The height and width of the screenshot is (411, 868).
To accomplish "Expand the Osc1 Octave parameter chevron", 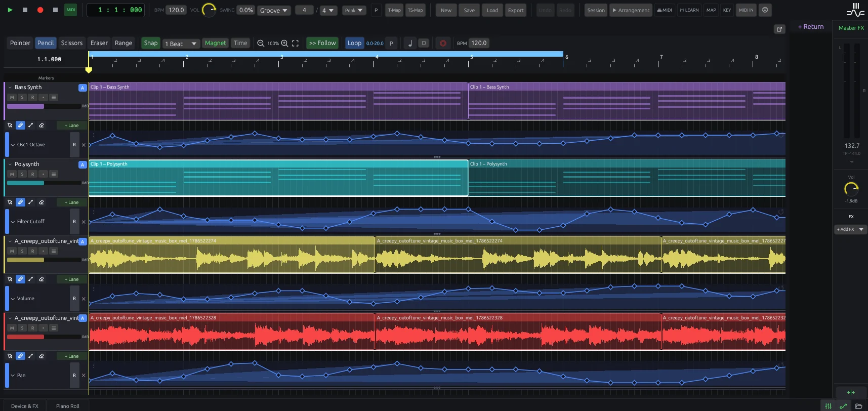I will pyautogui.click(x=13, y=145).
